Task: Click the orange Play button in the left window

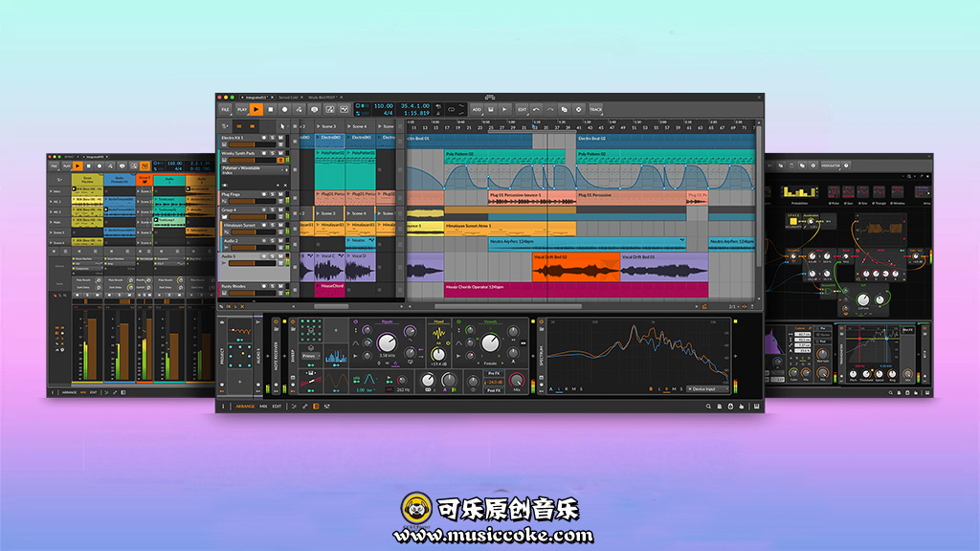Action: (x=78, y=166)
